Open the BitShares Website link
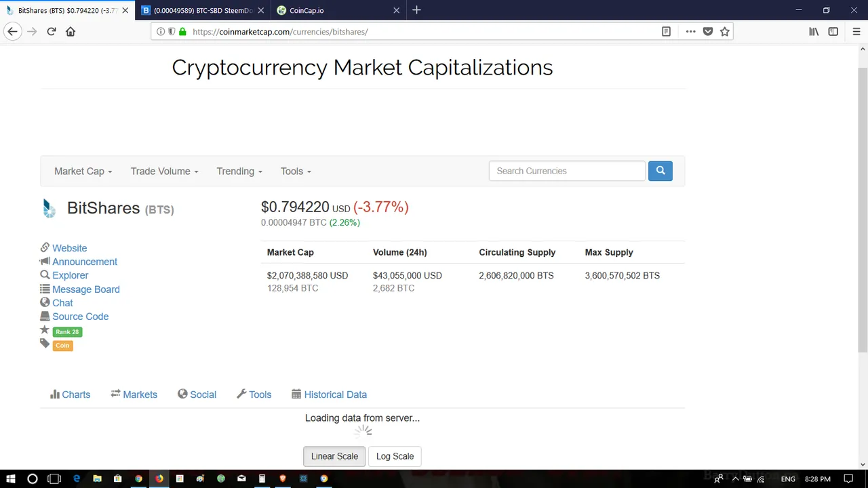868x488 pixels. click(69, 248)
